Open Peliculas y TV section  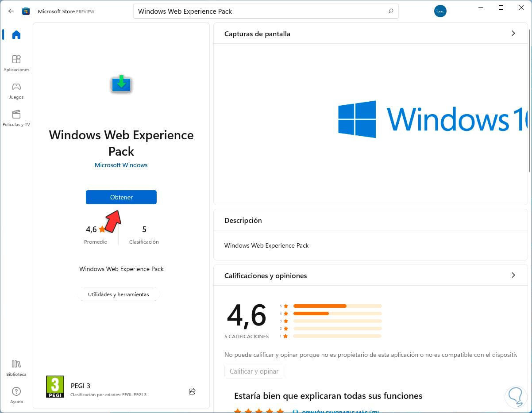pyautogui.click(x=16, y=118)
